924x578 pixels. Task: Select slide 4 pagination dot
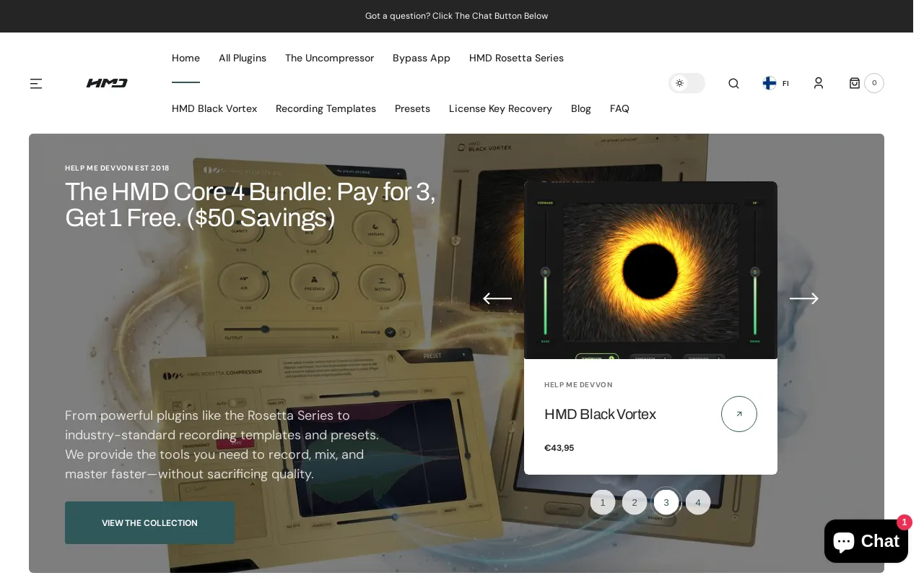pos(698,503)
